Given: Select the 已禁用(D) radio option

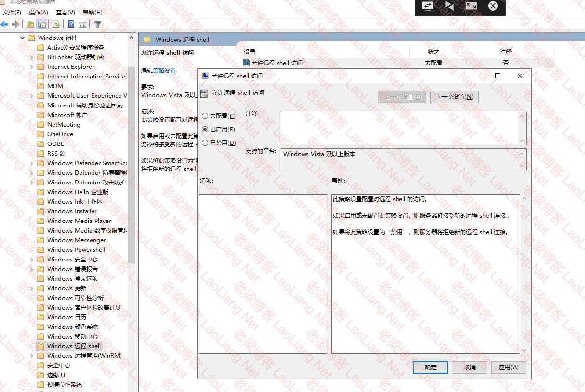Looking at the screenshot, I should pos(205,143).
